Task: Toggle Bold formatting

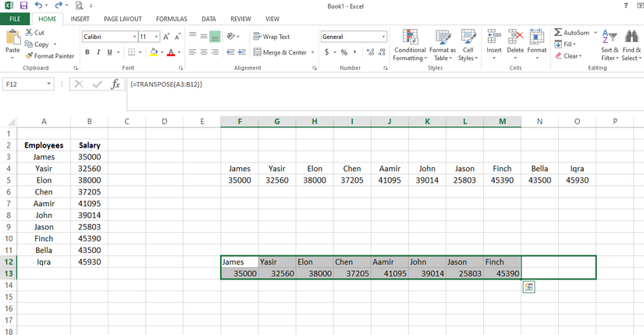Action: click(x=87, y=52)
